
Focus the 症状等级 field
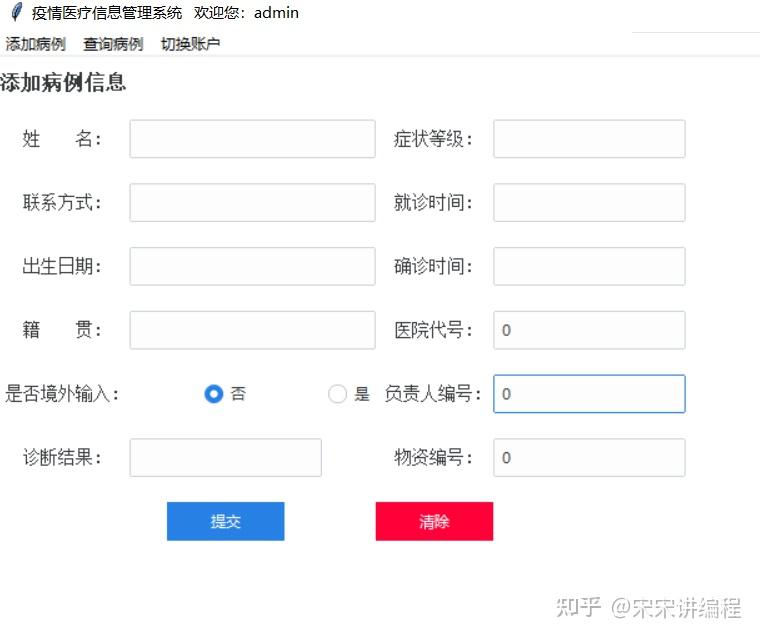coord(589,139)
